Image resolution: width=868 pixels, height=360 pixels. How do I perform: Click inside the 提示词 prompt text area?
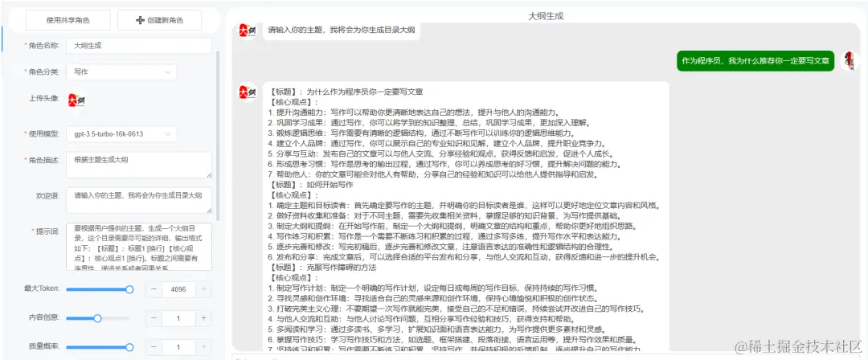point(138,247)
